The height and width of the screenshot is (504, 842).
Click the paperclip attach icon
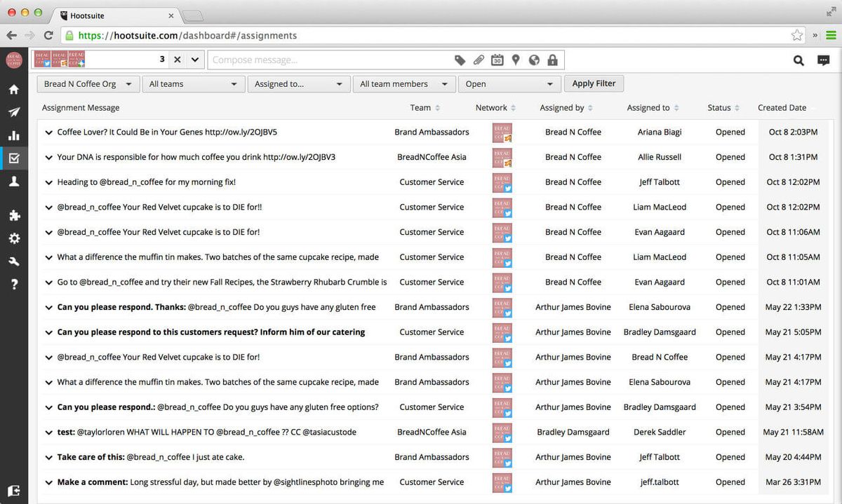coord(479,60)
